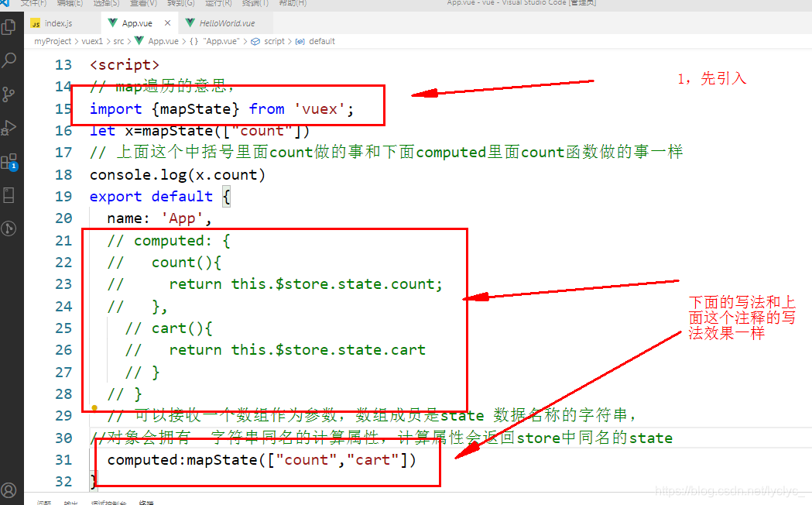Click the comment text on line 17
812x505 pixels.
pos(386,153)
